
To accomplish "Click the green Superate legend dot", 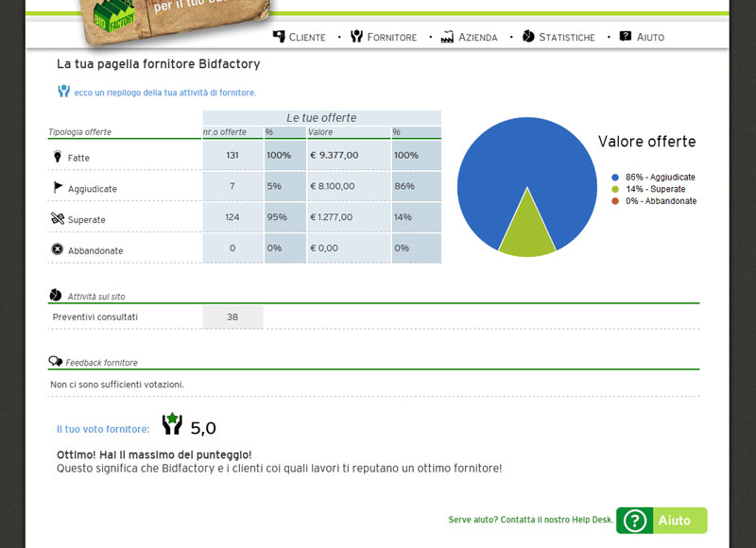I will click(615, 189).
